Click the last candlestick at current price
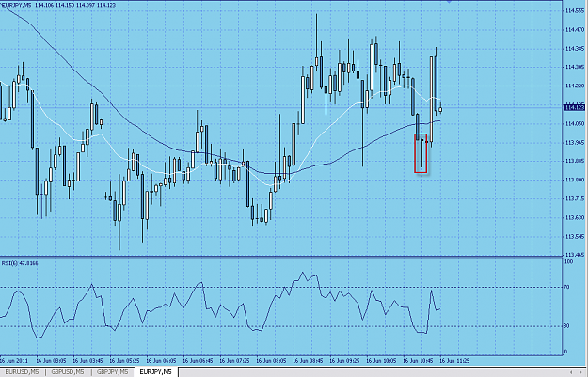The height and width of the screenshot is (377, 588). point(440,109)
